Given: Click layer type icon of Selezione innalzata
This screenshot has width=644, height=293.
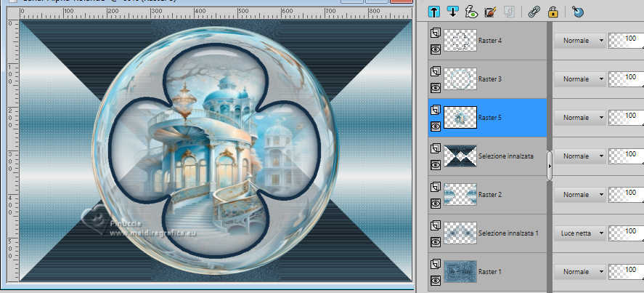Looking at the screenshot, I should 436,149.
